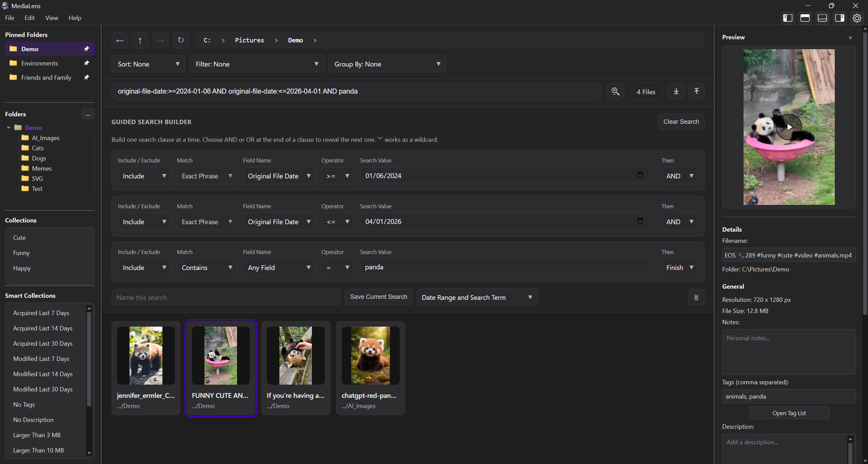Export results using the download icon
Viewport: 868px width, 464px height.
(676, 91)
